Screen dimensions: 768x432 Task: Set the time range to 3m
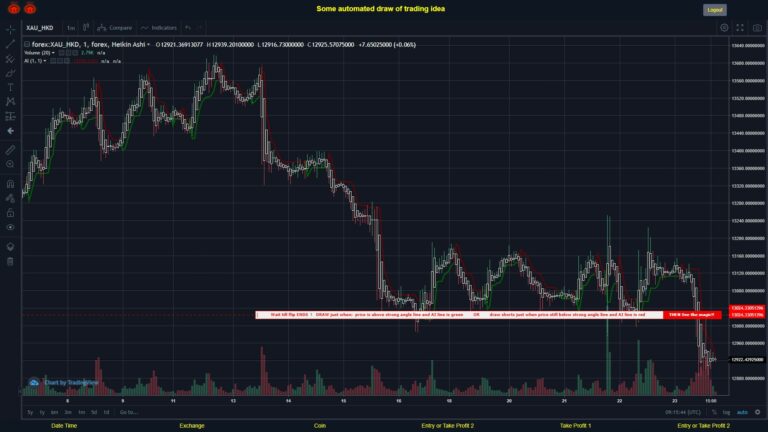68,412
